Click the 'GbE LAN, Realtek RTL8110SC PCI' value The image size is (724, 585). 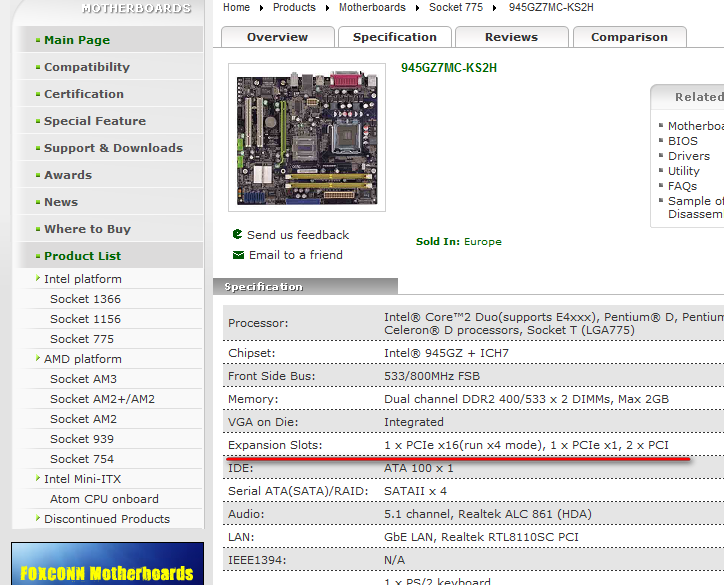click(481, 537)
